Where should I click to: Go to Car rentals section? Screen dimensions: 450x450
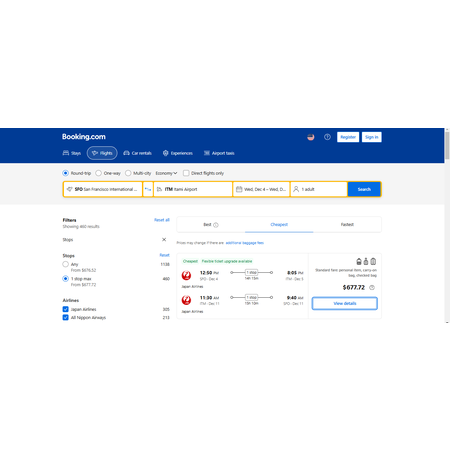(x=137, y=153)
